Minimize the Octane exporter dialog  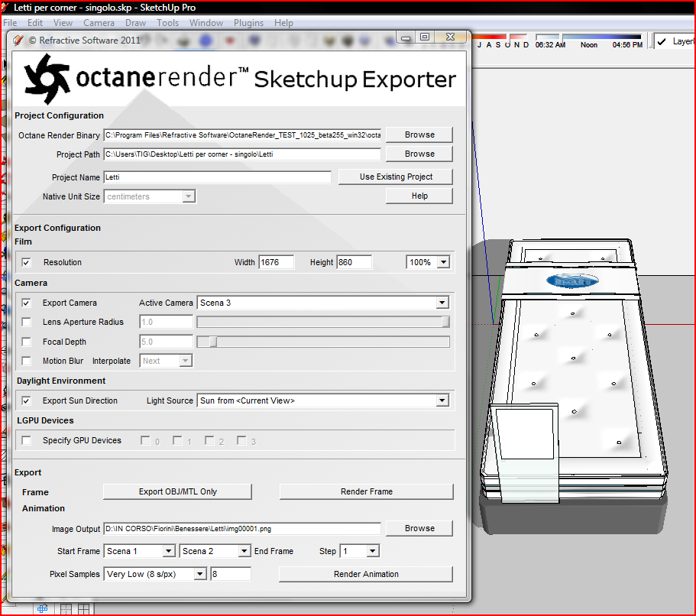(x=406, y=37)
